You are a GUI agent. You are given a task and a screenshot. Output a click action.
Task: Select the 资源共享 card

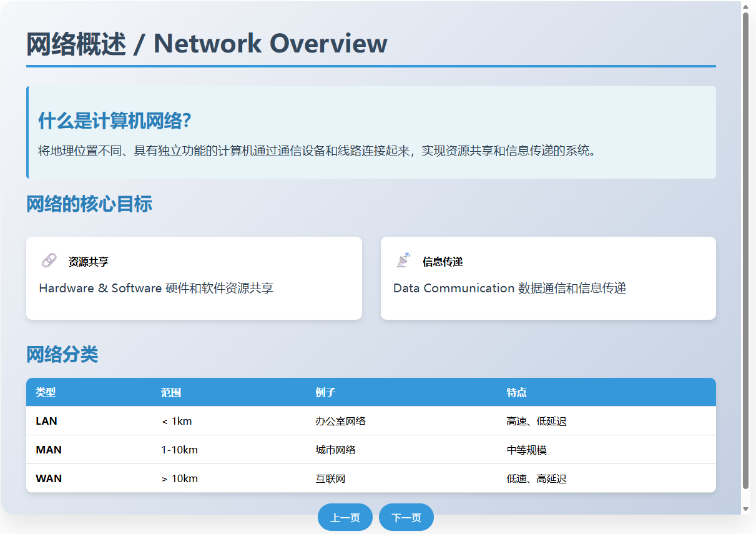(x=194, y=278)
